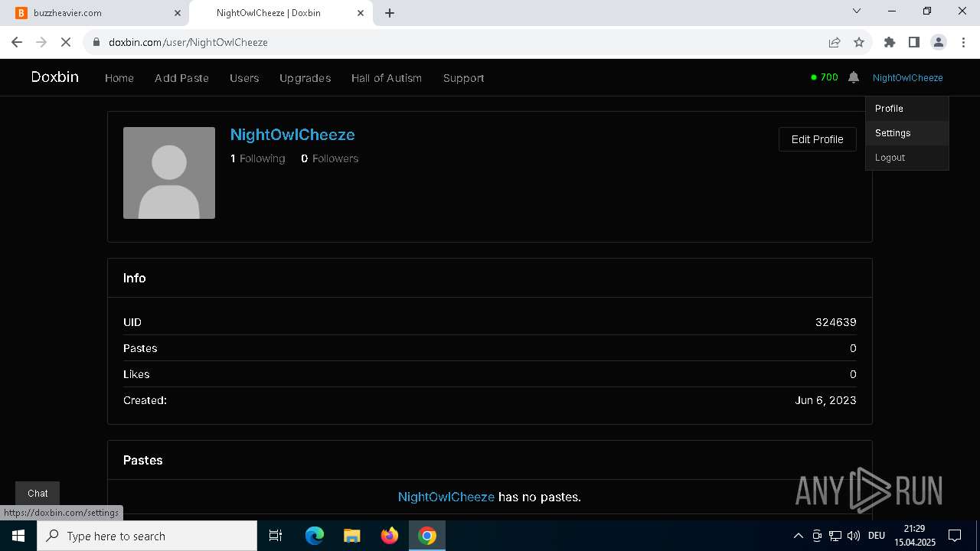Click Chrome icon on taskbar

click(427, 536)
